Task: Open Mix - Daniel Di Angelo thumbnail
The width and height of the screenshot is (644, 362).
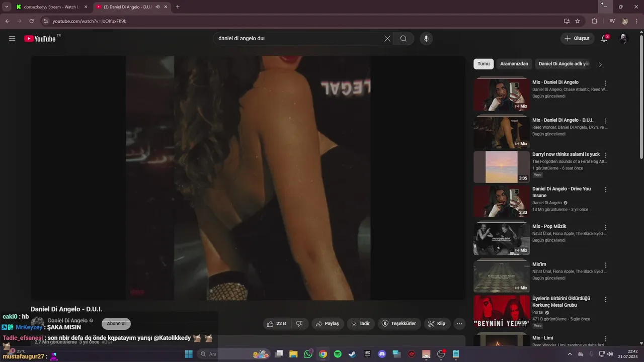Action: click(x=502, y=94)
